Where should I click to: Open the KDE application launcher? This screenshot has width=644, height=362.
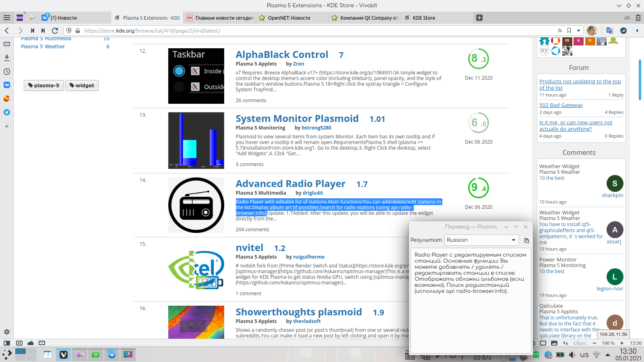(x=7, y=354)
